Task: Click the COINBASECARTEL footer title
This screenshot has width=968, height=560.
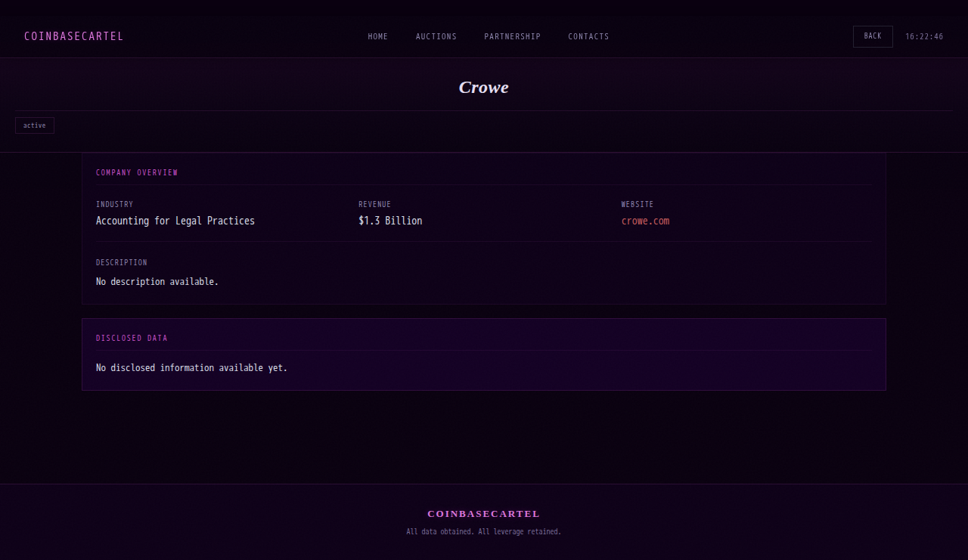Action: (x=484, y=514)
